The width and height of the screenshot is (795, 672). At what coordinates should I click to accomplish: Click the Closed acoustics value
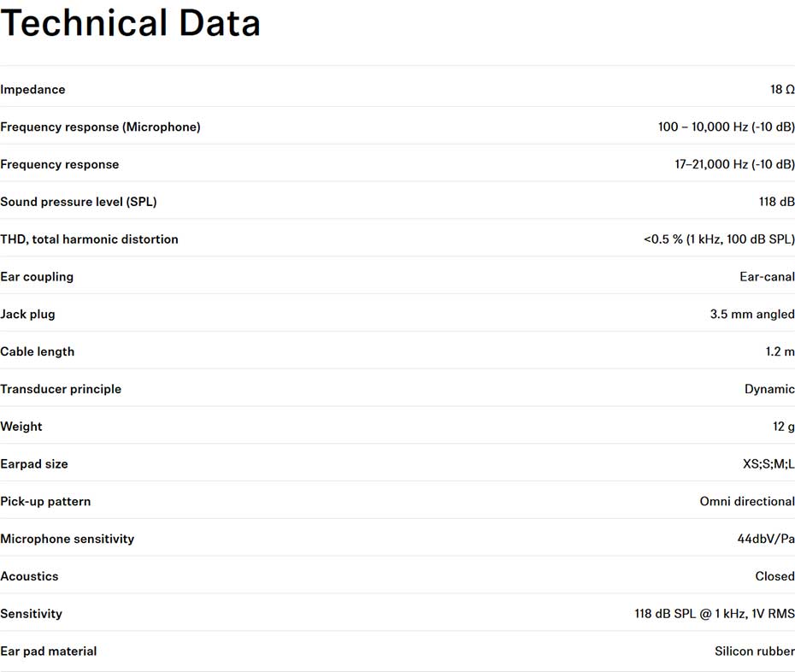774,576
